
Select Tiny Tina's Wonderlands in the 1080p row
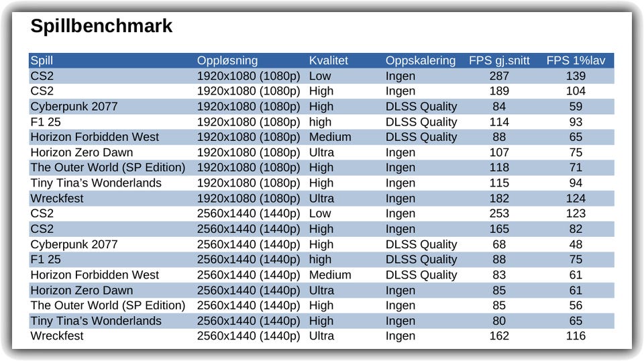[96, 183]
